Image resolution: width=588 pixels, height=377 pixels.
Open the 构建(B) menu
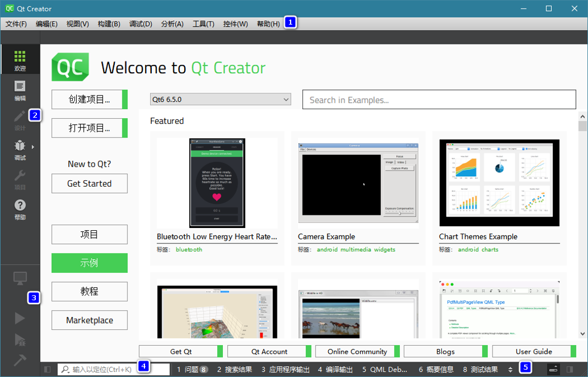tap(109, 24)
